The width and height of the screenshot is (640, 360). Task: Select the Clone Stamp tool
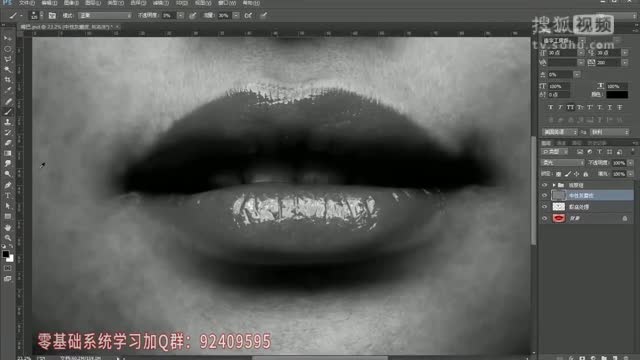coord(8,122)
